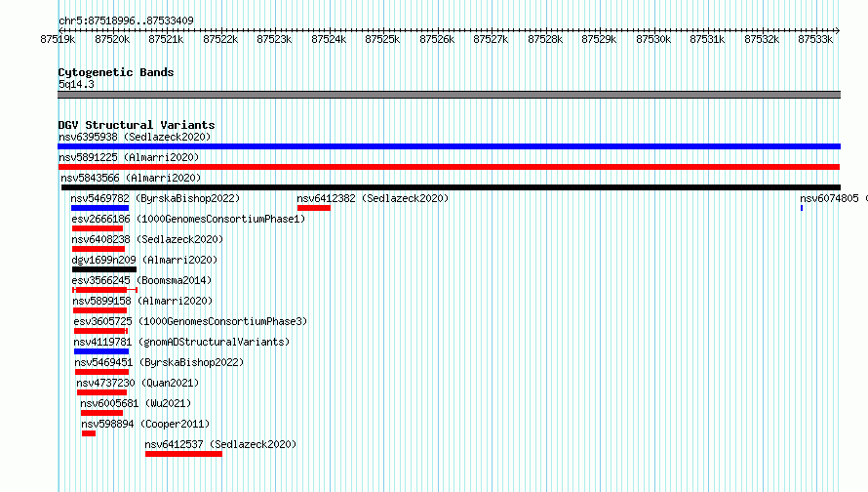This screenshot has height=492, width=868.
Task: Click the 87533k ruler tick label
Action: click(815, 39)
